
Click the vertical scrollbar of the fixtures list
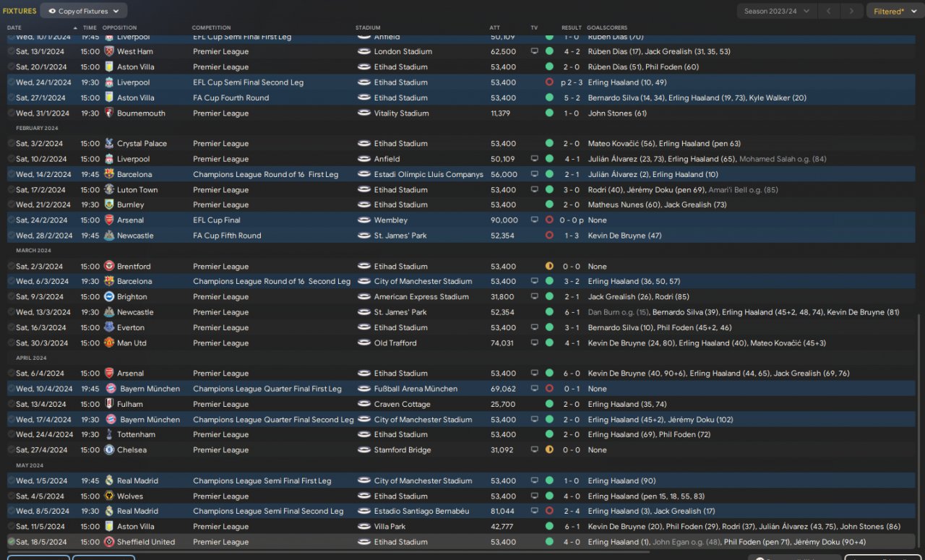(x=920, y=430)
